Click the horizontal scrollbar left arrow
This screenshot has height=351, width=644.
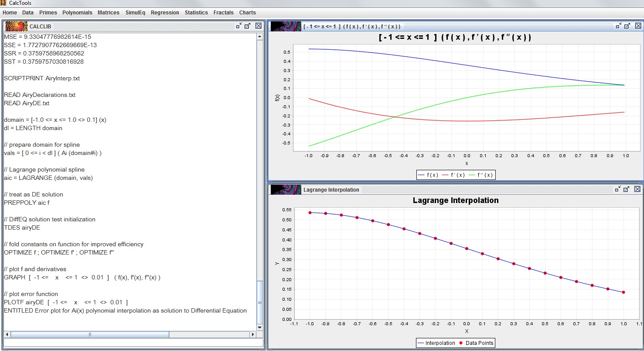[x=7, y=334]
